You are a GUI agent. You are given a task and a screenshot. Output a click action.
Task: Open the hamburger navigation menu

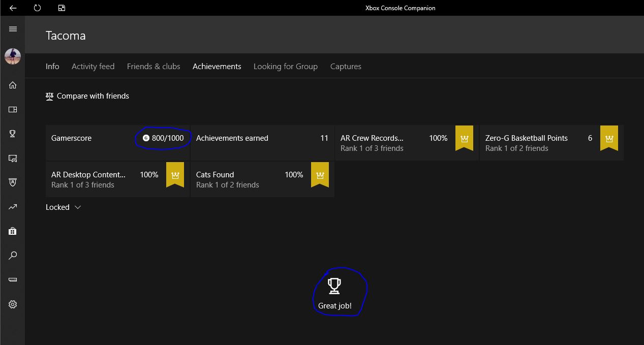[13, 29]
